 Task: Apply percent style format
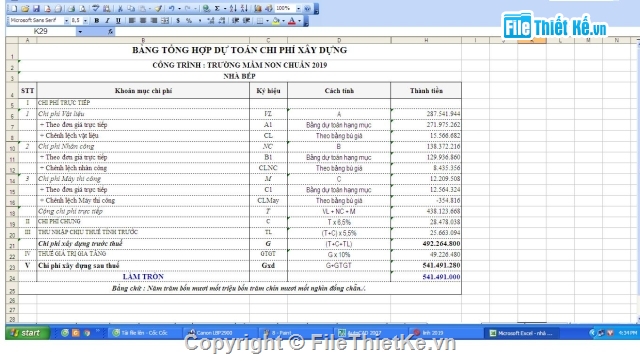(x=189, y=20)
